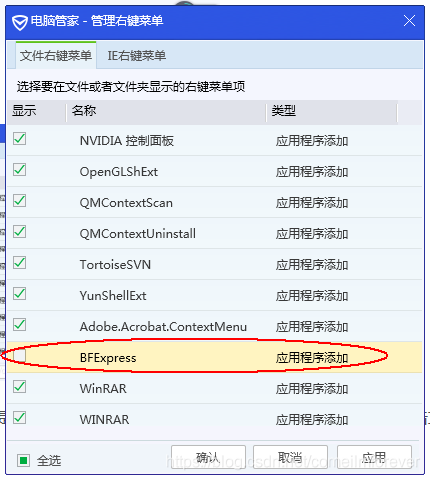Switch to the 文件右键菜单 tab
This screenshot has width=430, height=480.
click(56, 55)
